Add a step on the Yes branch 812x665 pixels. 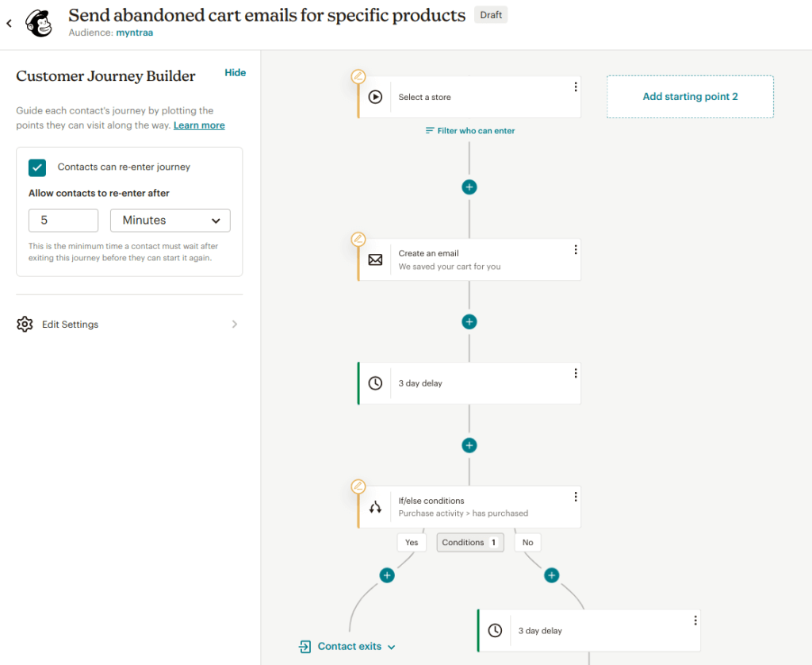pos(387,575)
